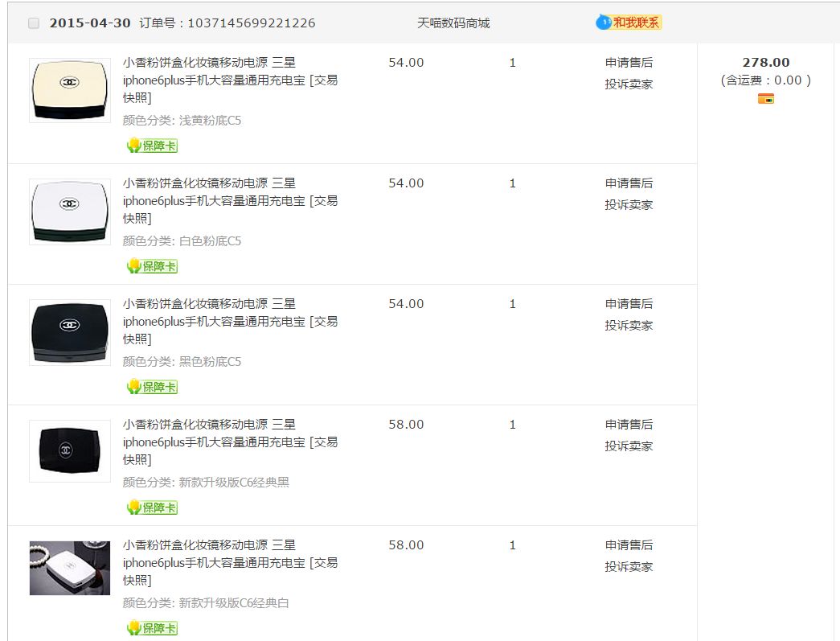
Task: Open the black compact C5 product thumbnail
Action: point(70,331)
